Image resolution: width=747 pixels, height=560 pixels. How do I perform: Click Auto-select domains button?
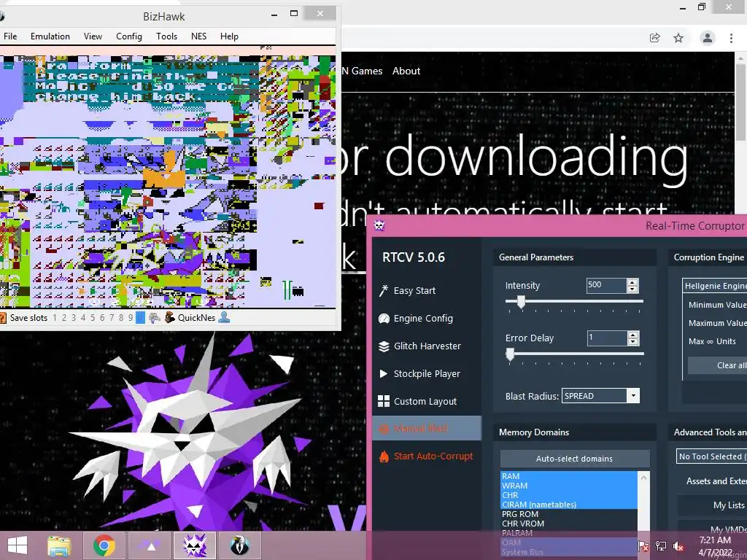coord(575,459)
